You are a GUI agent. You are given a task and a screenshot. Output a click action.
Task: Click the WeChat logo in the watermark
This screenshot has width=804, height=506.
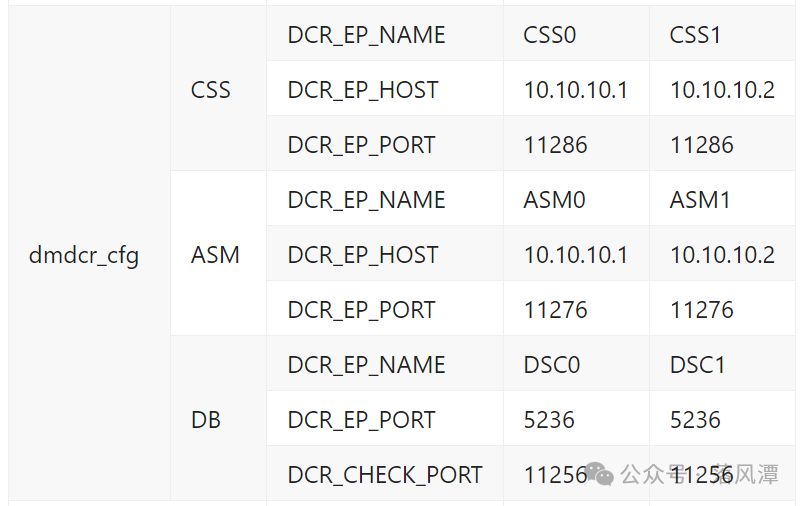click(599, 474)
